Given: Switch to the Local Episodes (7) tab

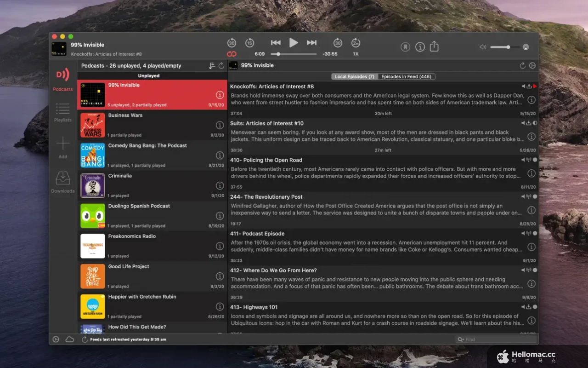Looking at the screenshot, I should [354, 76].
